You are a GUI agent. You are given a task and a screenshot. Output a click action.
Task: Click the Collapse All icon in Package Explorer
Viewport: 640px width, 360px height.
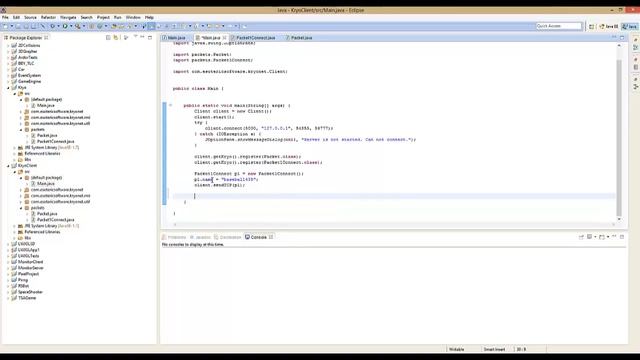click(108, 38)
